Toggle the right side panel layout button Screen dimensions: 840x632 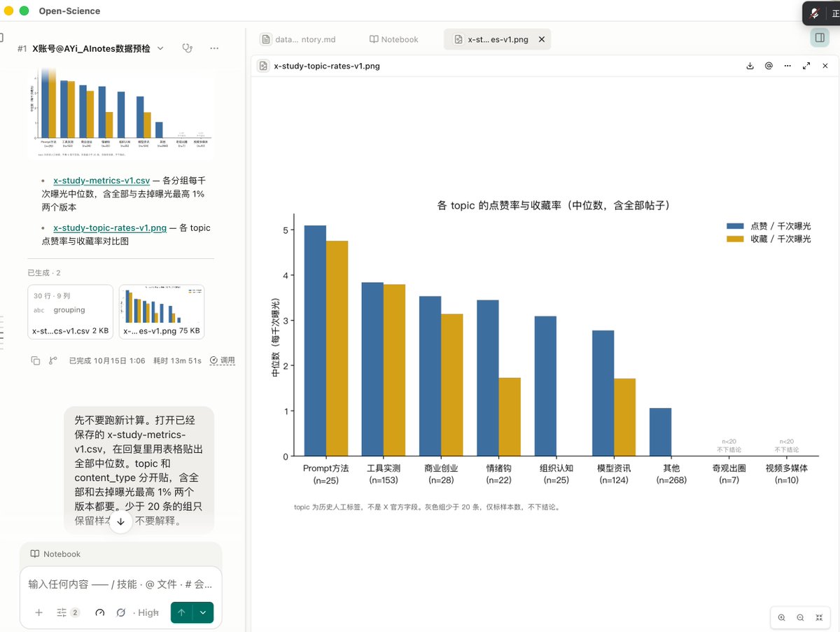pos(820,37)
